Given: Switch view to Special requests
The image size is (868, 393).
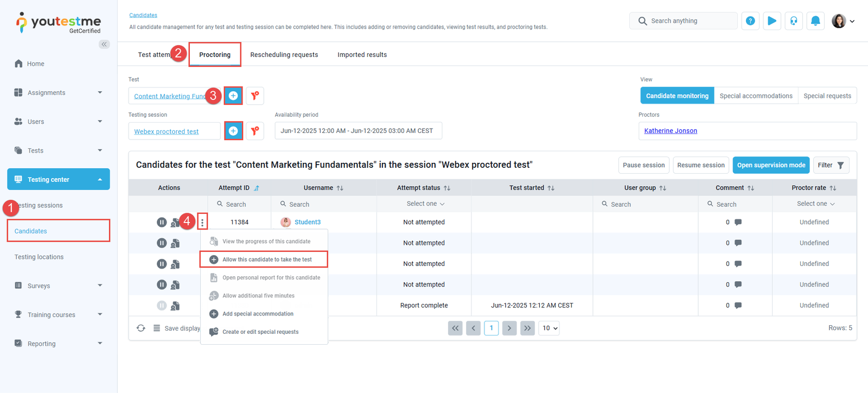Looking at the screenshot, I should click(x=827, y=96).
